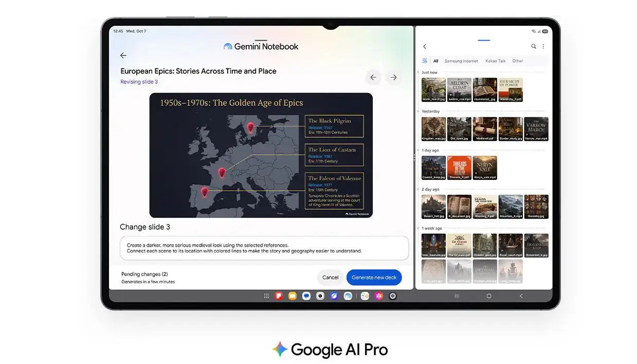Launch the pink Gallery flower app

click(379, 296)
